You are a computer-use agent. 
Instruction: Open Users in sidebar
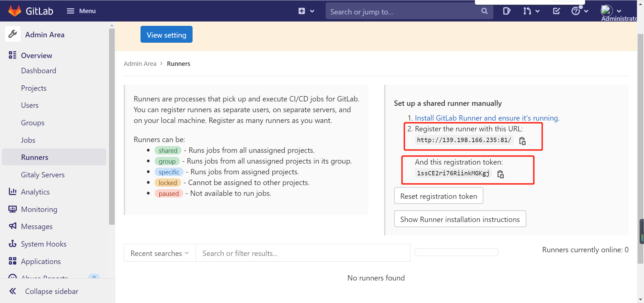(30, 105)
